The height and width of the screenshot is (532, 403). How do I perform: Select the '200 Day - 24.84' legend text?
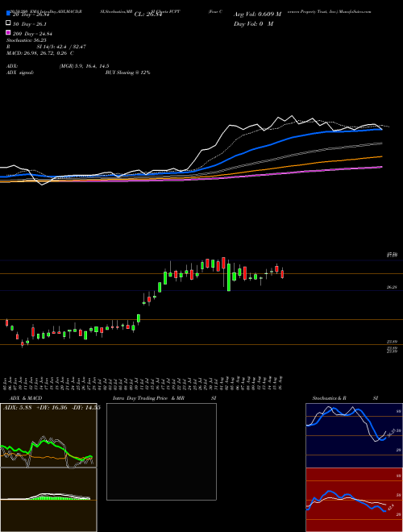32,34
